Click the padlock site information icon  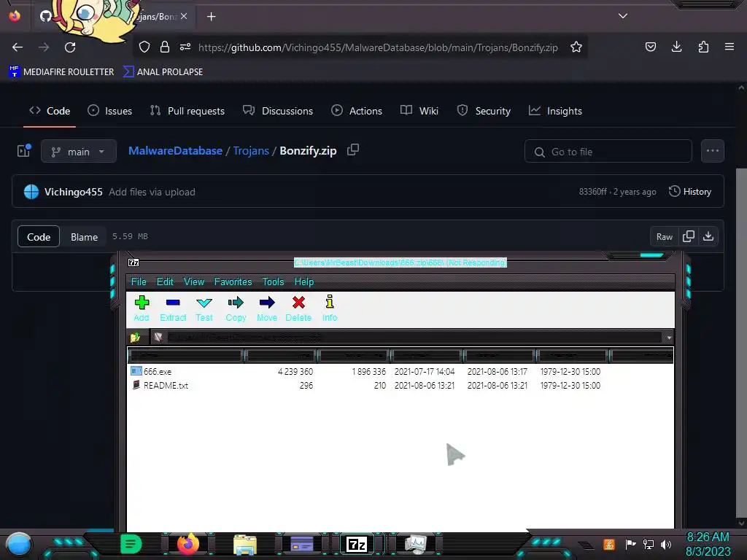165,47
